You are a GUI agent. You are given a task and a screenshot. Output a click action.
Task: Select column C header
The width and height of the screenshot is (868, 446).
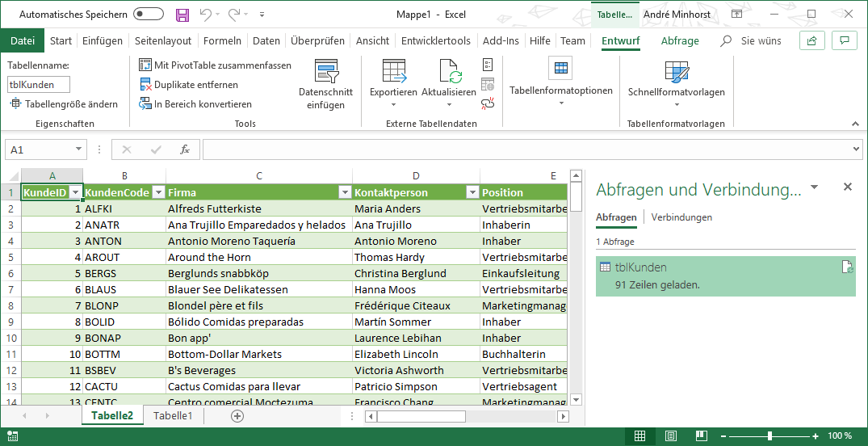259,176
